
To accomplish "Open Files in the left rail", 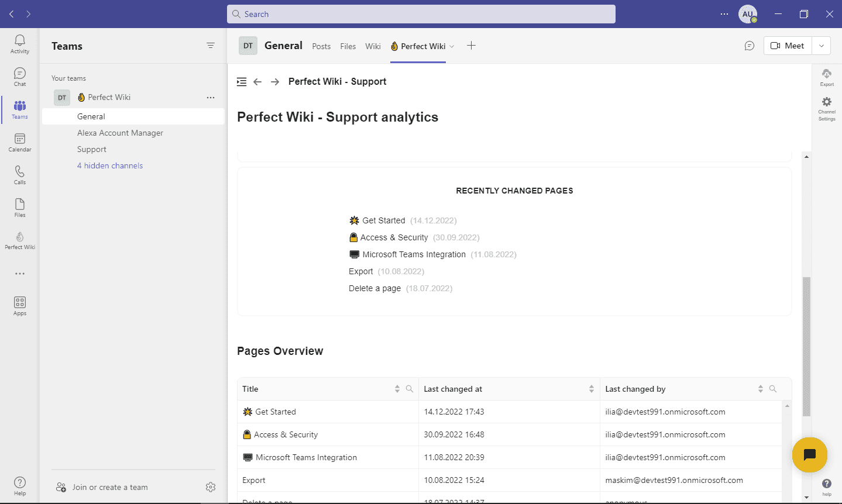I will tap(20, 208).
